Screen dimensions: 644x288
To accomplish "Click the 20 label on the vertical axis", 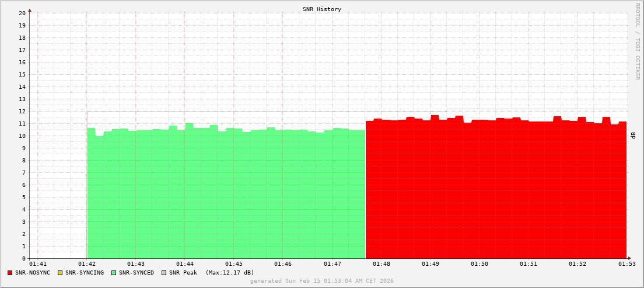I will coord(22,13).
